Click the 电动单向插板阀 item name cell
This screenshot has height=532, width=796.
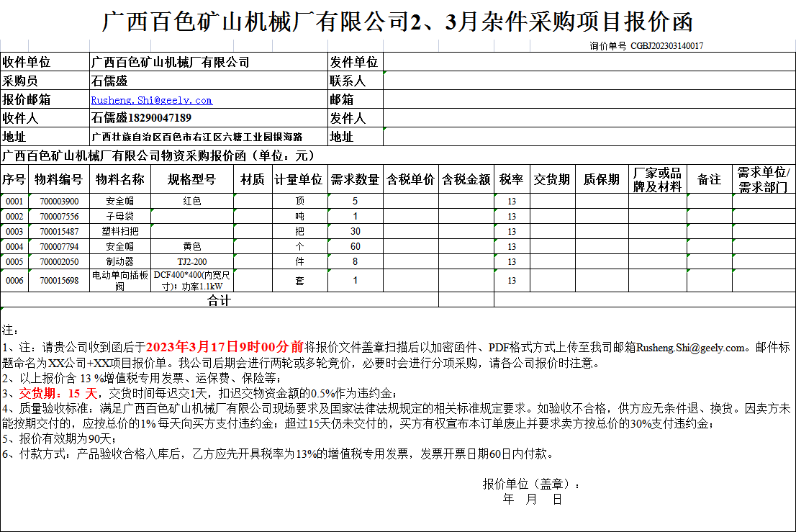click(119, 280)
